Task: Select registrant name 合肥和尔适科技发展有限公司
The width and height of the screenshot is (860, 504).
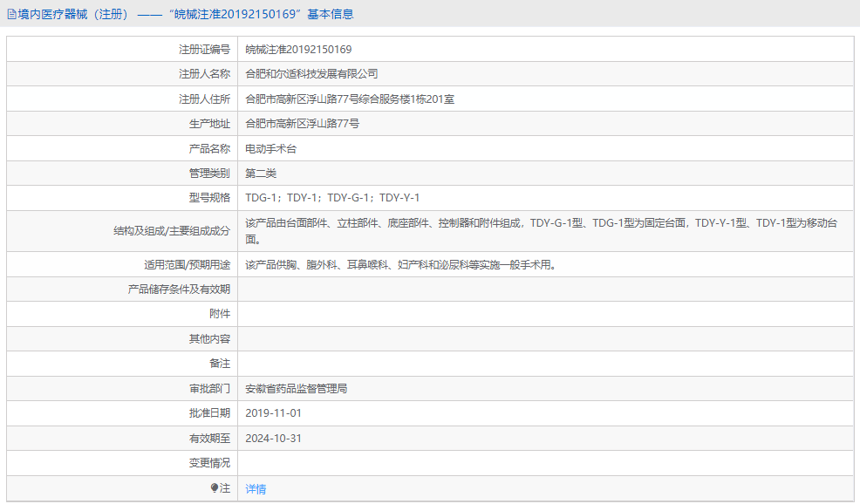Action: coord(311,74)
